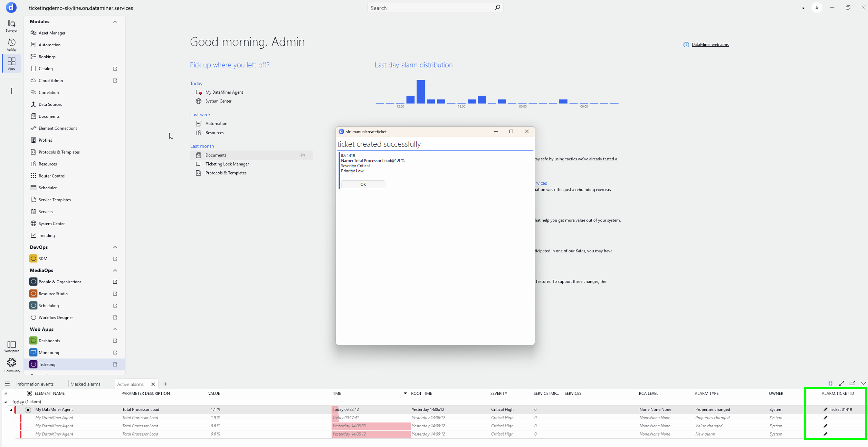This screenshot has width=868, height=447.
Task: Collapse the MediaOps section
Action: pos(115,270)
